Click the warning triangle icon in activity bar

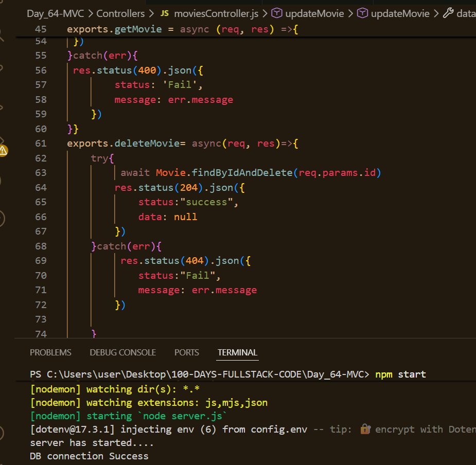pos(3,151)
